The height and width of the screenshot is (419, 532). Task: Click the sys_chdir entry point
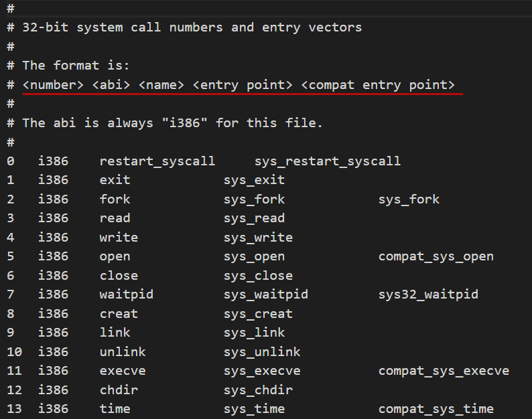click(258, 390)
